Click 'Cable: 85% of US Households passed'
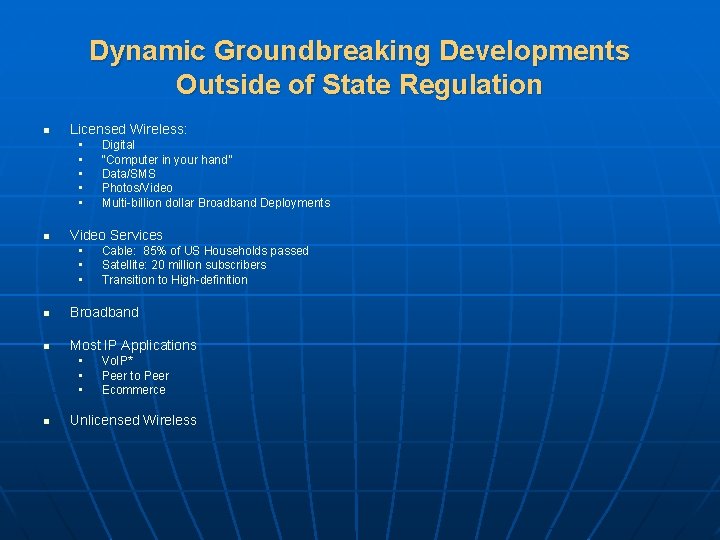The height and width of the screenshot is (540, 720). point(205,251)
